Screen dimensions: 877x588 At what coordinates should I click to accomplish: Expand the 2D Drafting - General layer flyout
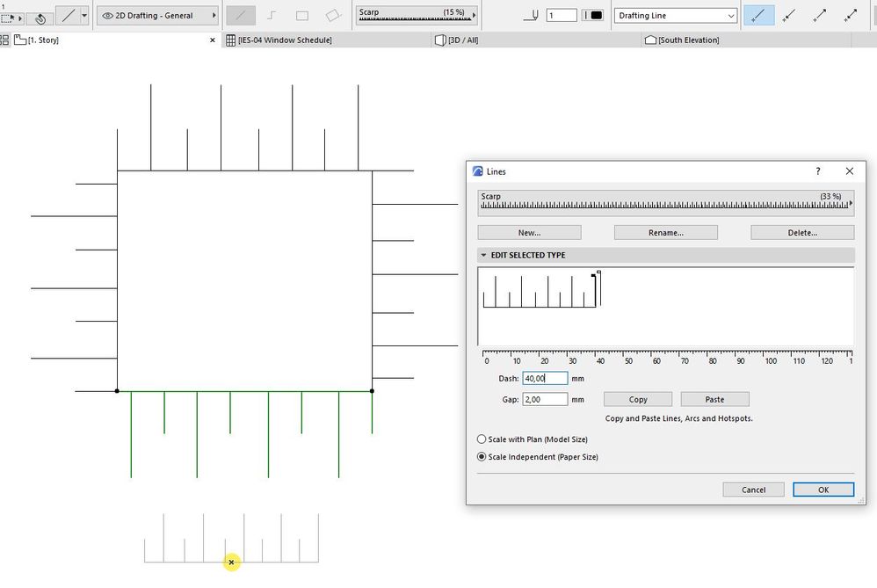point(214,16)
